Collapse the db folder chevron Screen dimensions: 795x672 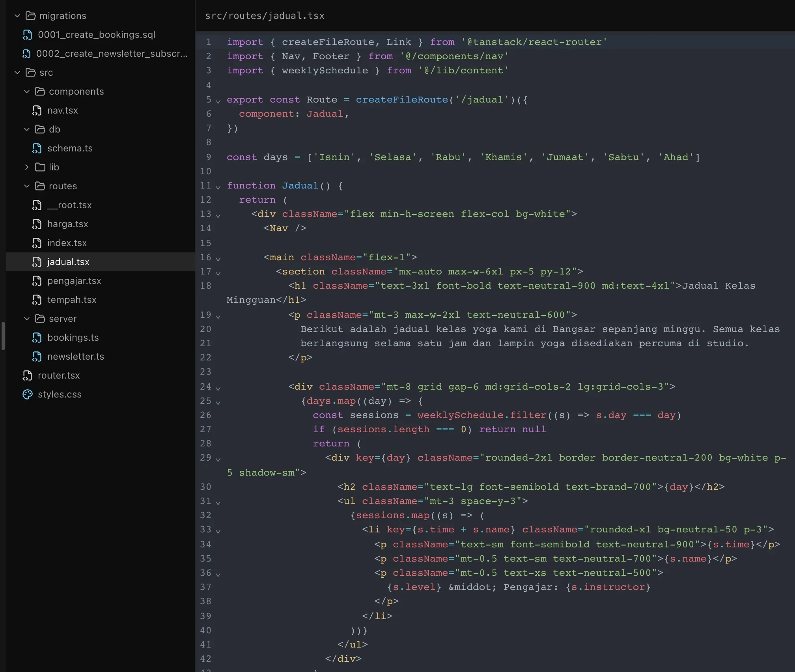pos(26,129)
